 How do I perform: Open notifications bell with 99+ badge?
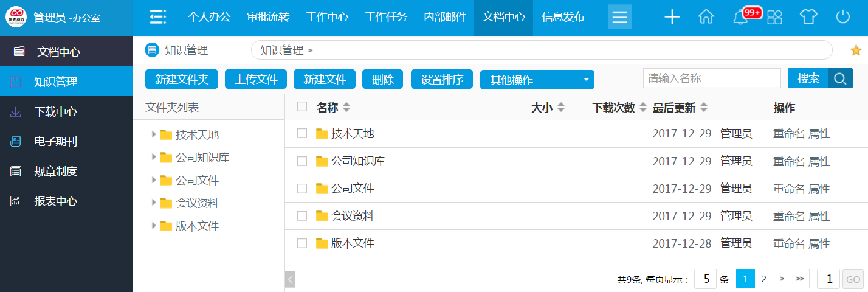point(741,17)
